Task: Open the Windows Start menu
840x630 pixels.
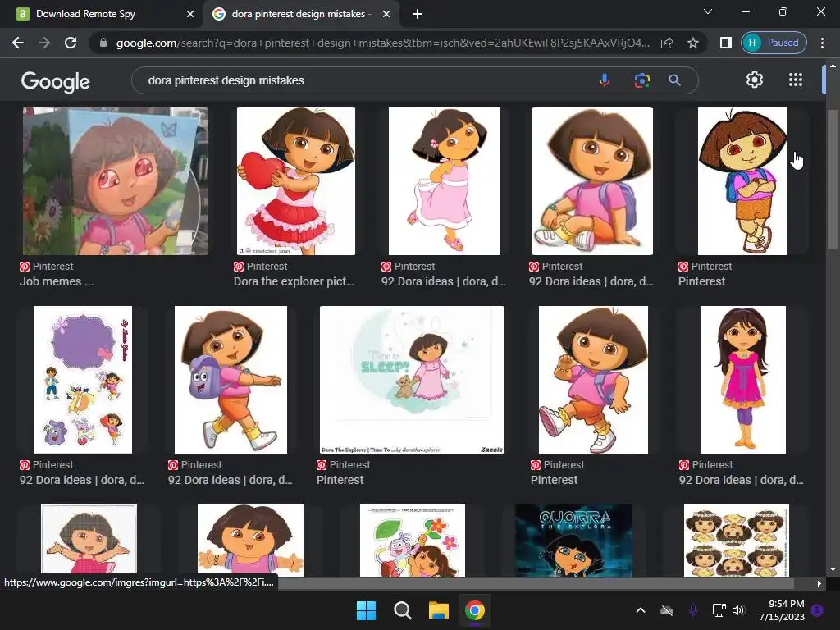Action: (x=367, y=610)
